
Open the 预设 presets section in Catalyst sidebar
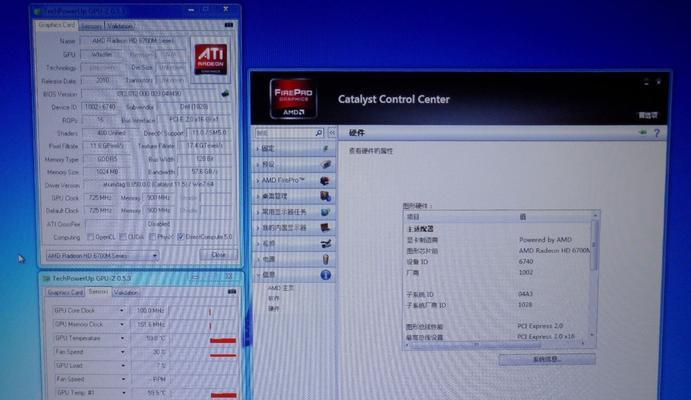[293, 164]
